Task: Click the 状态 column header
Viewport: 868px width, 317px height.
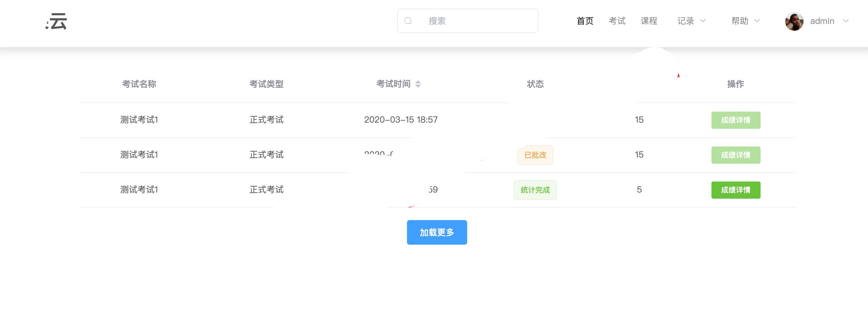Action: pyautogui.click(x=535, y=84)
